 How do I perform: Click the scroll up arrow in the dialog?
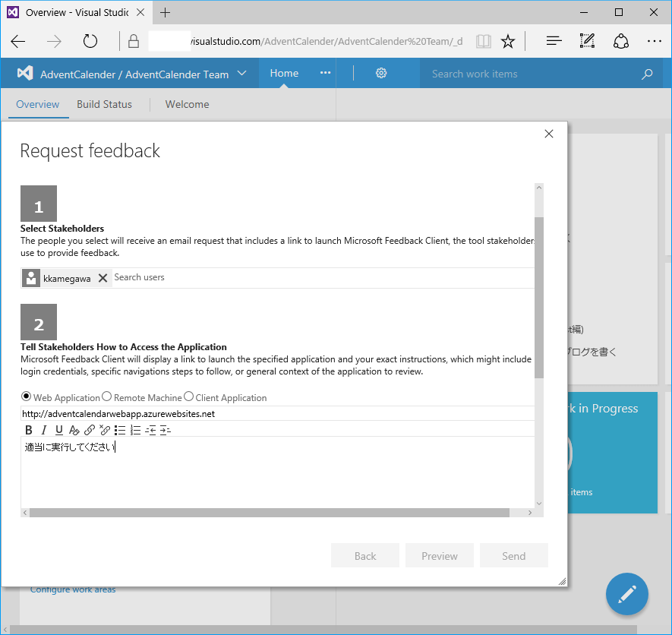539,188
